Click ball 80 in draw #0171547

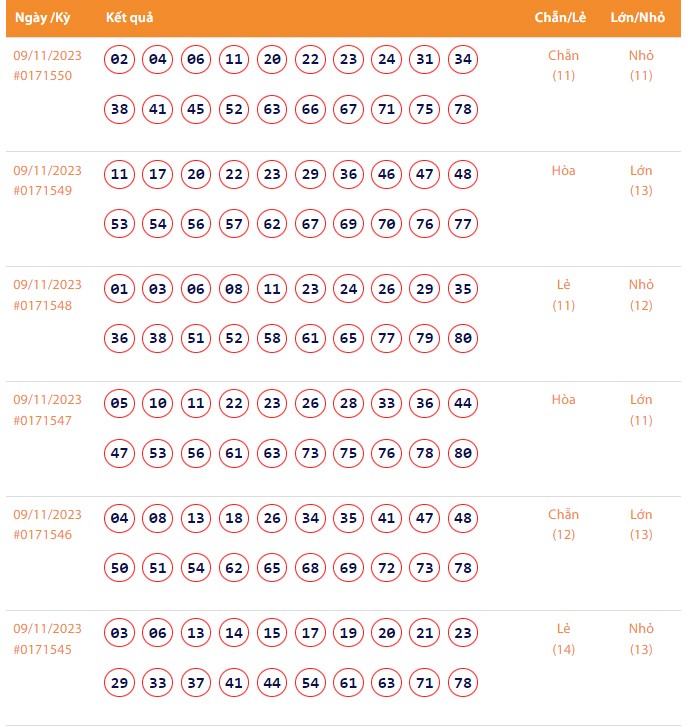pos(462,454)
